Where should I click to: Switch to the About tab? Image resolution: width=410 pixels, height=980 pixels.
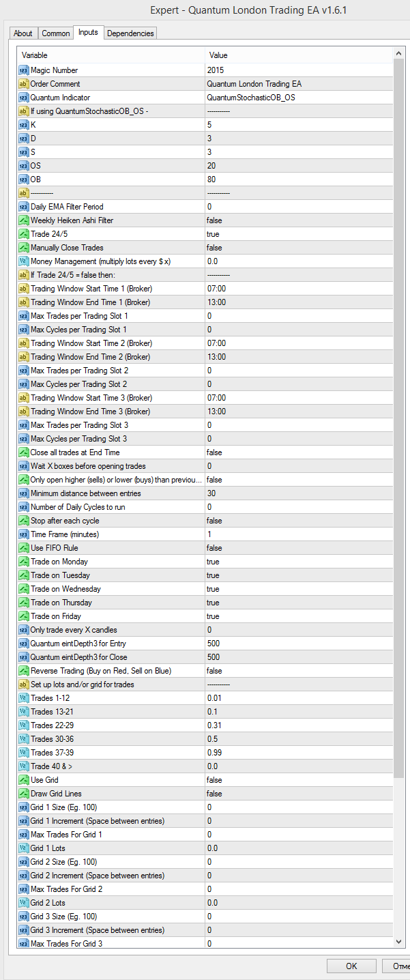point(23,33)
